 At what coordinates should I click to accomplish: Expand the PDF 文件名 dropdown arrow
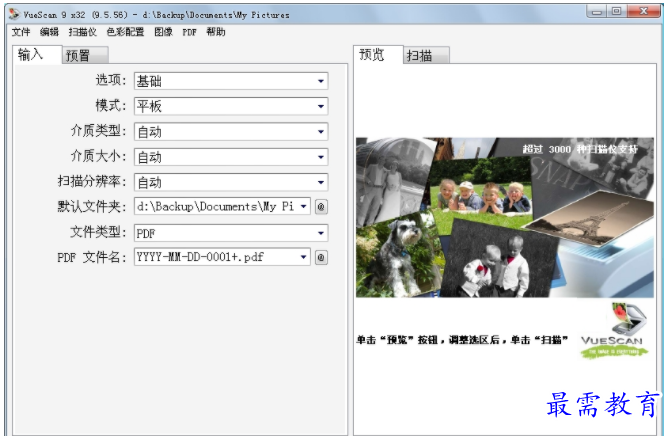[303, 257]
